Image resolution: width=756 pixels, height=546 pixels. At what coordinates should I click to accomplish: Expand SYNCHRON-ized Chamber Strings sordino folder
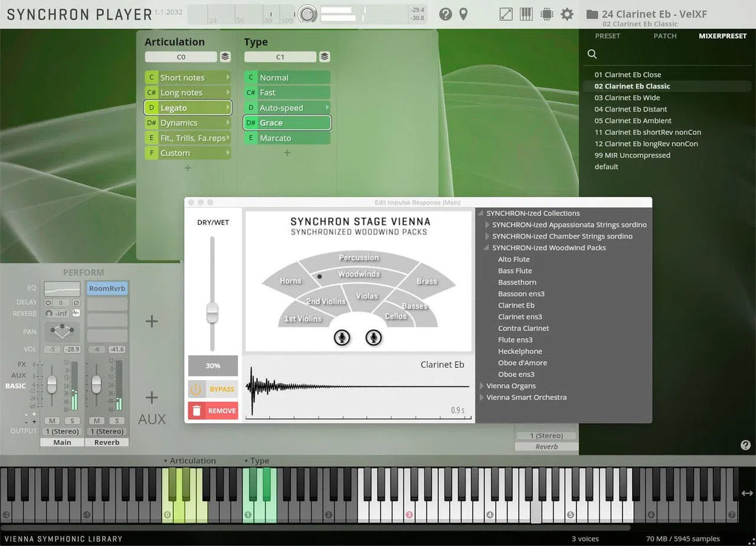pos(487,236)
